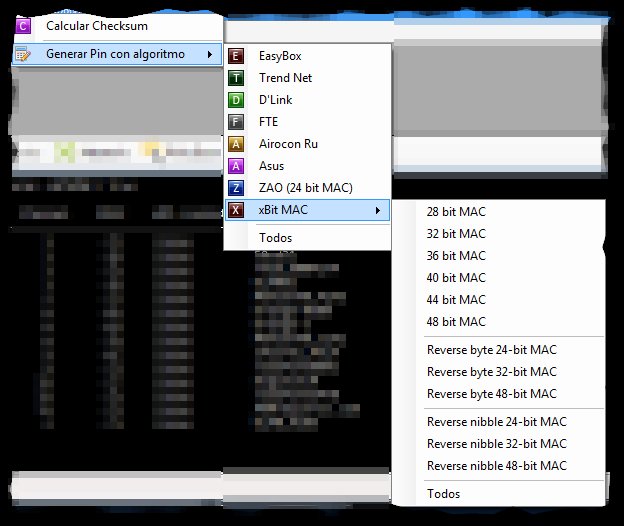Click the magenta A Asus icon
This screenshot has width=624, height=526.
[x=236, y=166]
